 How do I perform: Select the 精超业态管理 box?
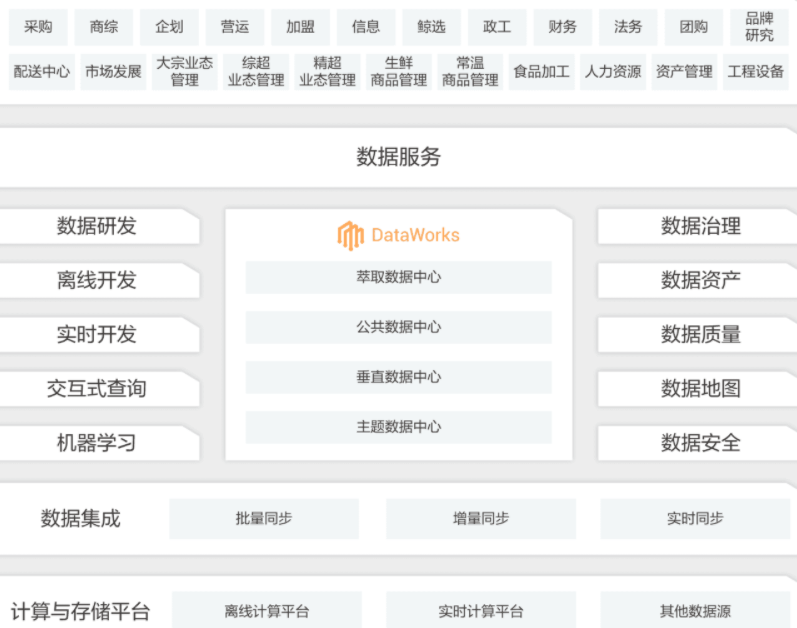[x=327, y=72]
